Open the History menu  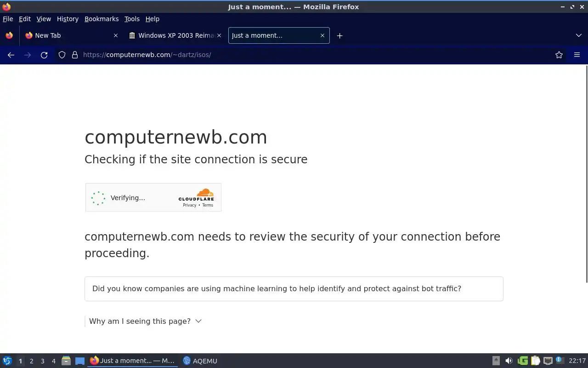68,19
